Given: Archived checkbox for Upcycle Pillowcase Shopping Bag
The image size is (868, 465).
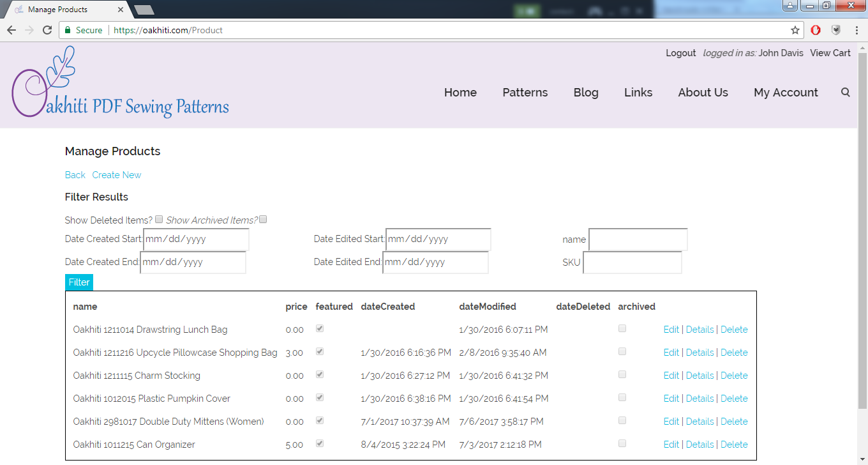Looking at the screenshot, I should pyautogui.click(x=622, y=351).
